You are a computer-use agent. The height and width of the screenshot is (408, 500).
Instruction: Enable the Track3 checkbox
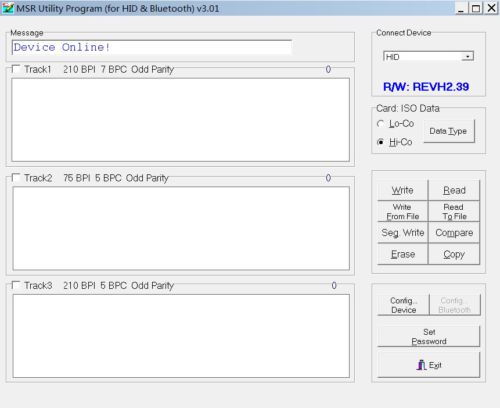point(16,285)
